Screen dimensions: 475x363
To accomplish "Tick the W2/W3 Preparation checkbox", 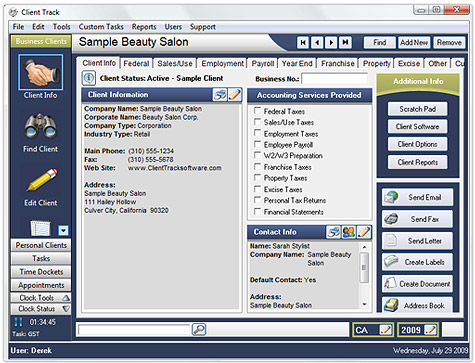I will click(257, 155).
